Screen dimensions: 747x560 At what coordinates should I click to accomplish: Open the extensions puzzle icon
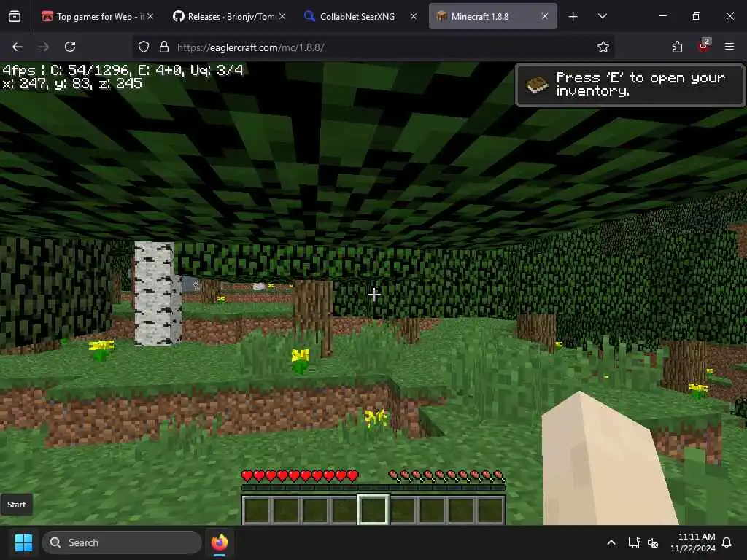pyautogui.click(x=677, y=47)
